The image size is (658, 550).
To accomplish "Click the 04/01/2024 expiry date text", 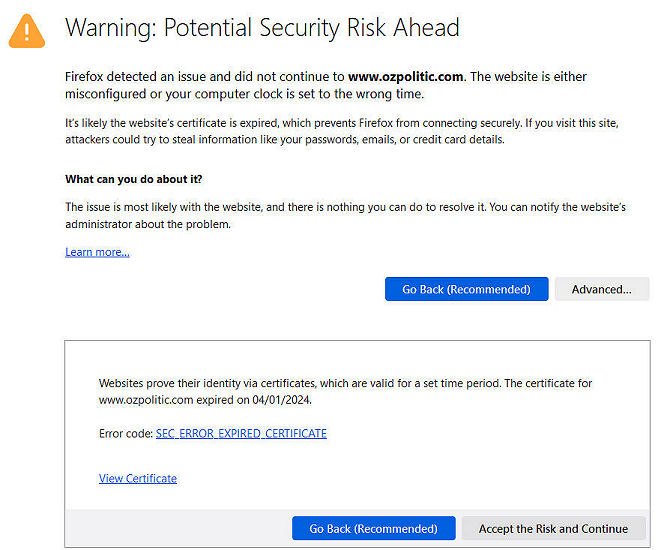I will (x=294, y=399).
